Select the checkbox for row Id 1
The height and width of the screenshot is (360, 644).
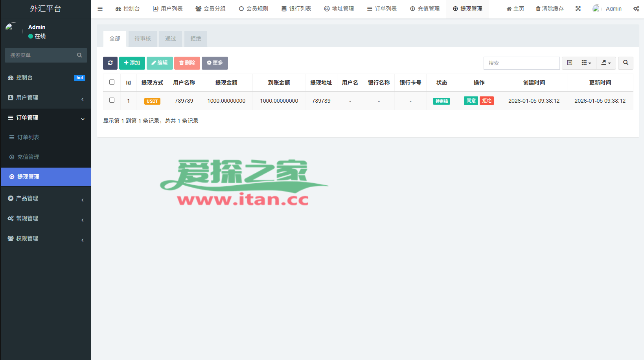112,100
